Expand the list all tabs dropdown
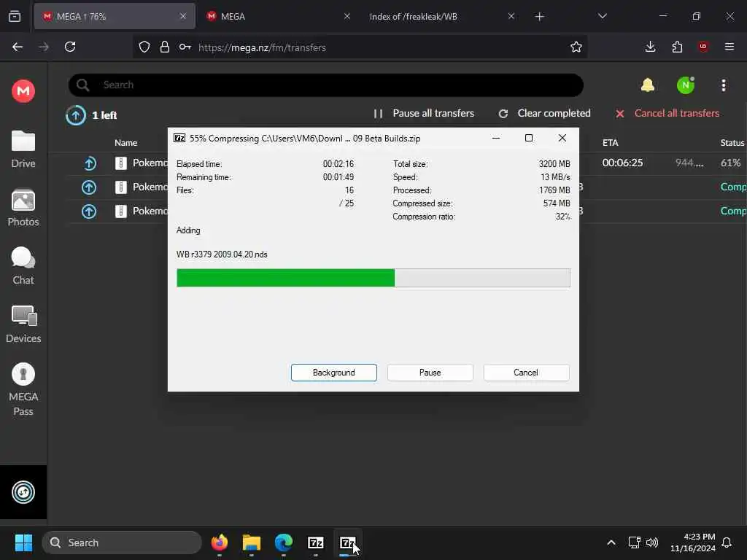Image resolution: width=747 pixels, height=560 pixels. pos(602,16)
